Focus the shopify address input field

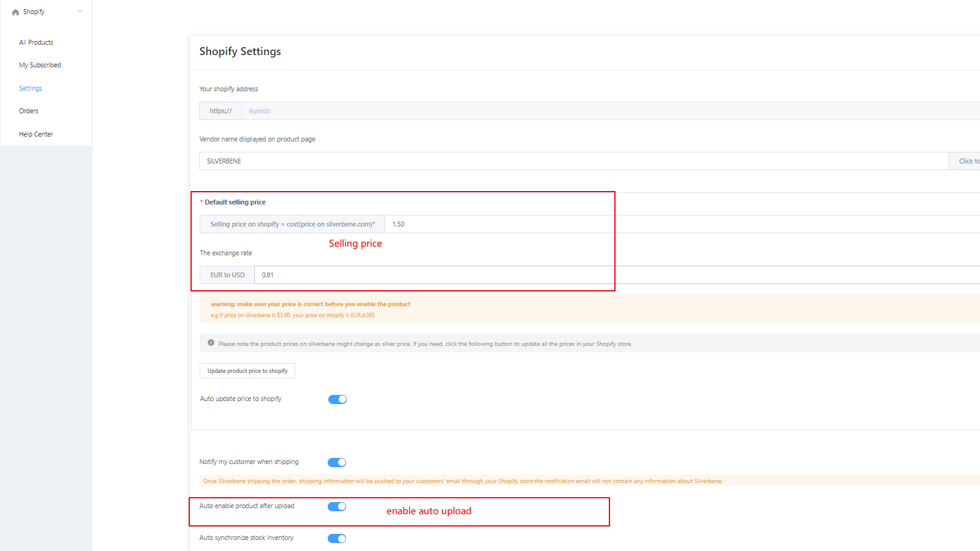(x=611, y=111)
